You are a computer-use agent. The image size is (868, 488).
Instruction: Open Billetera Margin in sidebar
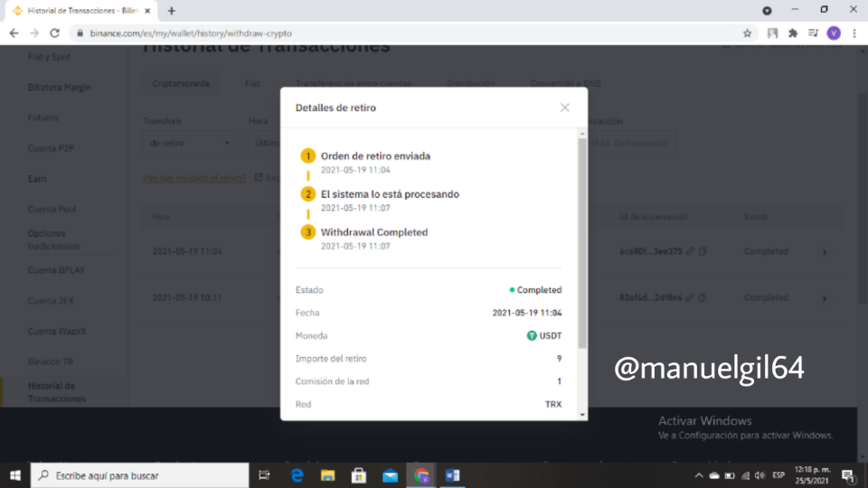coord(60,88)
